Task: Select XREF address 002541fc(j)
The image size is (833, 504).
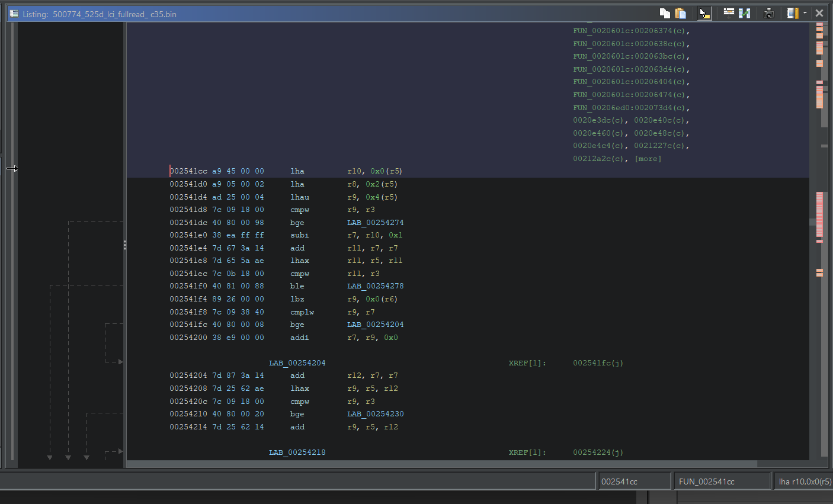Action: click(598, 363)
